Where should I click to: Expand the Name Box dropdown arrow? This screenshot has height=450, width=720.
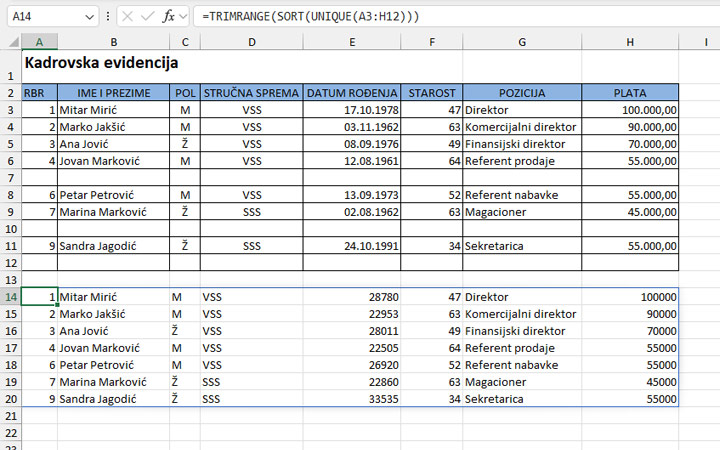[91, 17]
